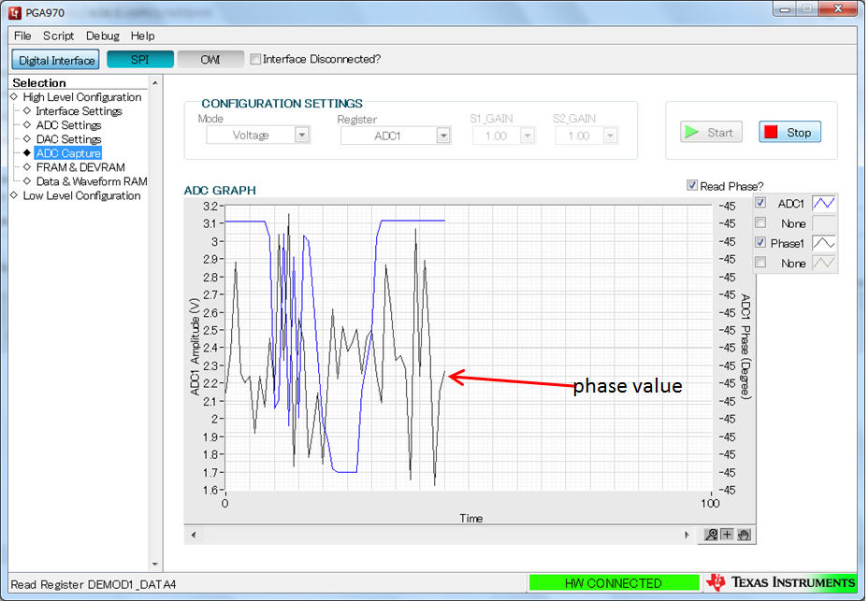
Task: Click the x-axis maximum value 100
Action: pyautogui.click(x=710, y=503)
